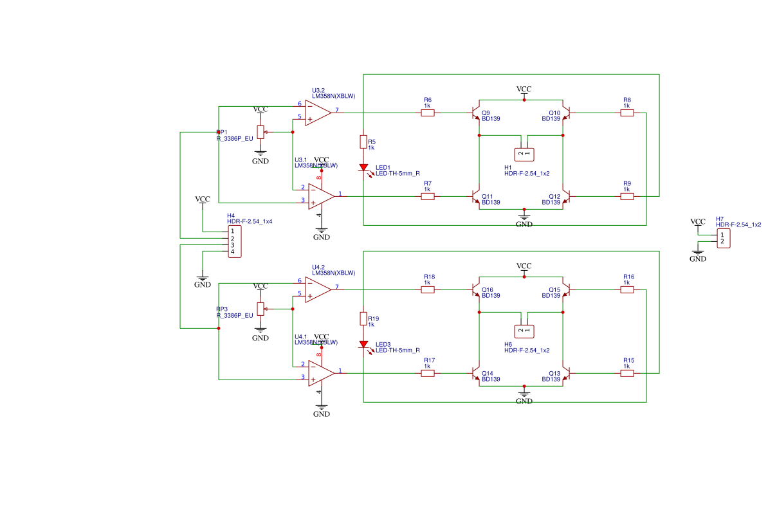Click header H6 two-pin connector box
Viewport: 768px width, 532px height.
(524, 331)
